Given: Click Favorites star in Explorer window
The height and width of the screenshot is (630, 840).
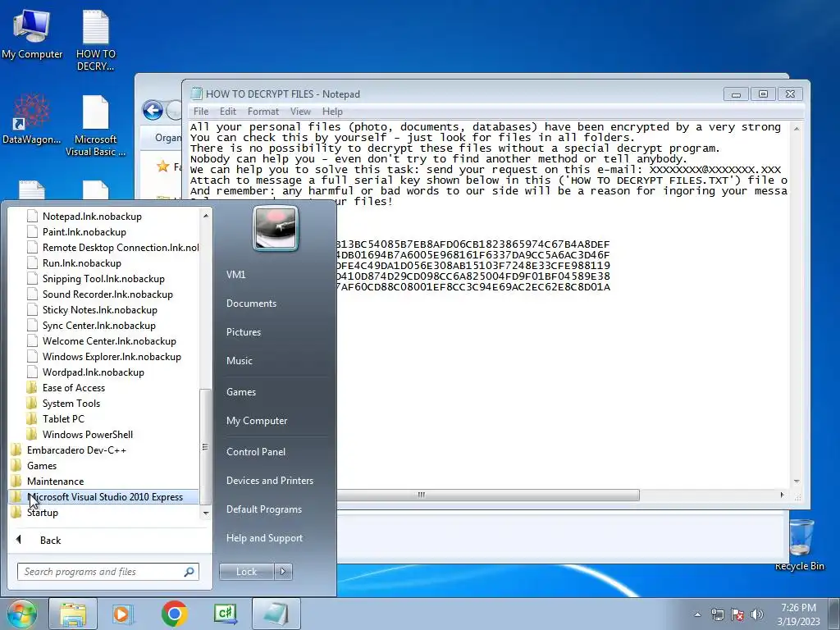Looking at the screenshot, I should pos(163,167).
